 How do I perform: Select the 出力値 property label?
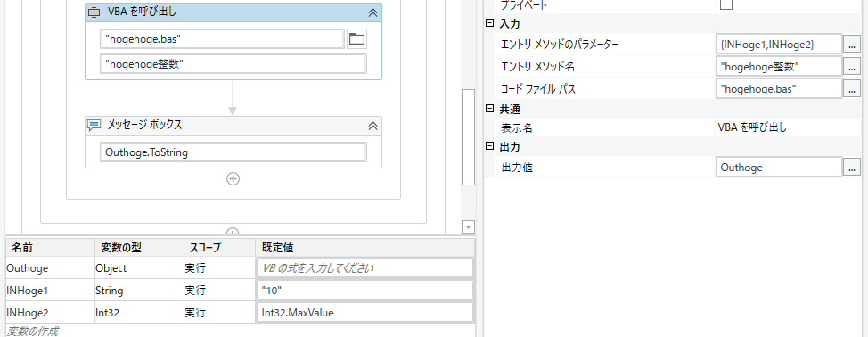[517, 167]
